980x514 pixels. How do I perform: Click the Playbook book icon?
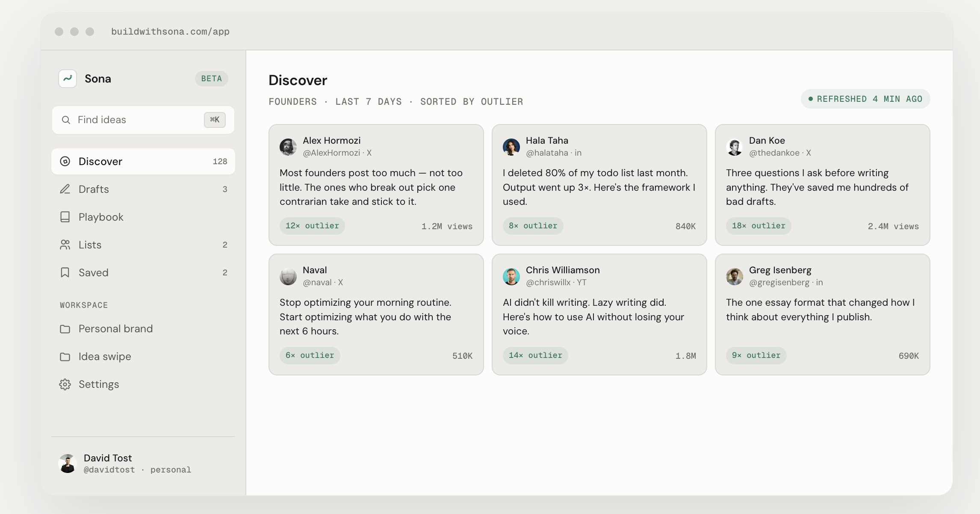tap(65, 217)
